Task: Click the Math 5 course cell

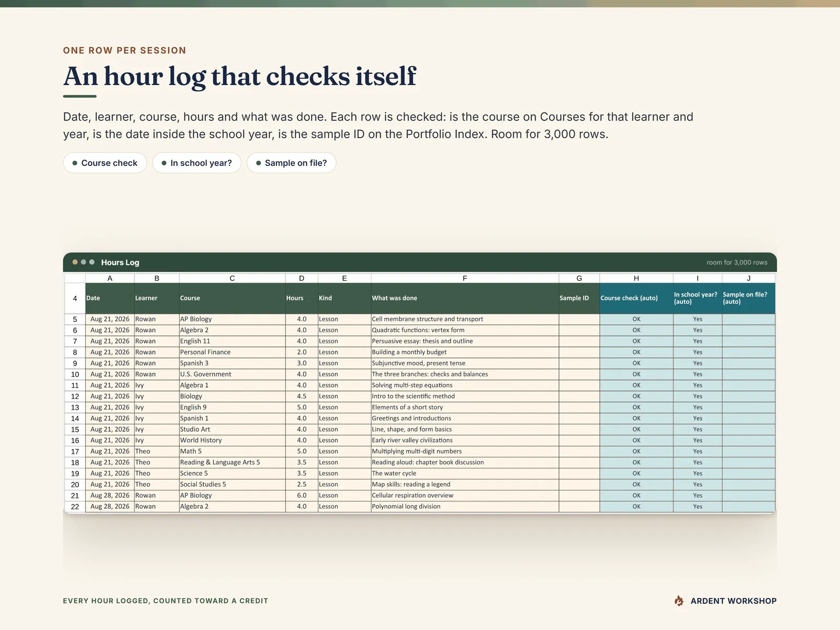Action: pyautogui.click(x=232, y=451)
